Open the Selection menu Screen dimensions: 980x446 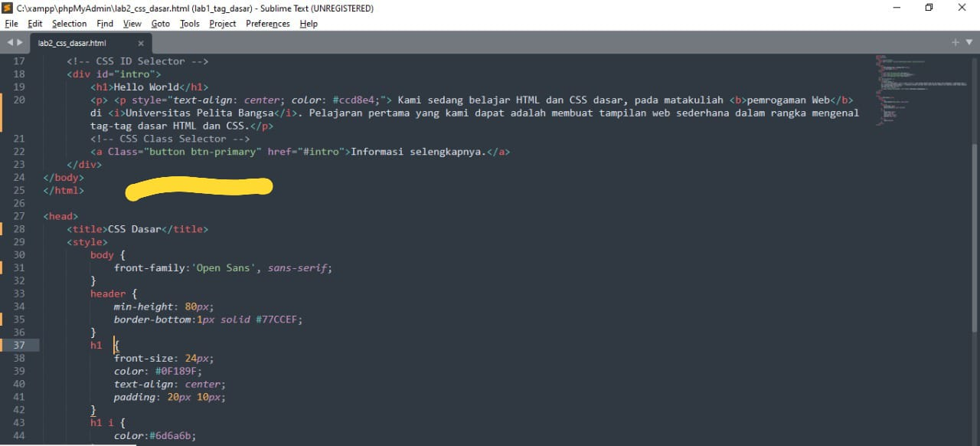(x=69, y=24)
